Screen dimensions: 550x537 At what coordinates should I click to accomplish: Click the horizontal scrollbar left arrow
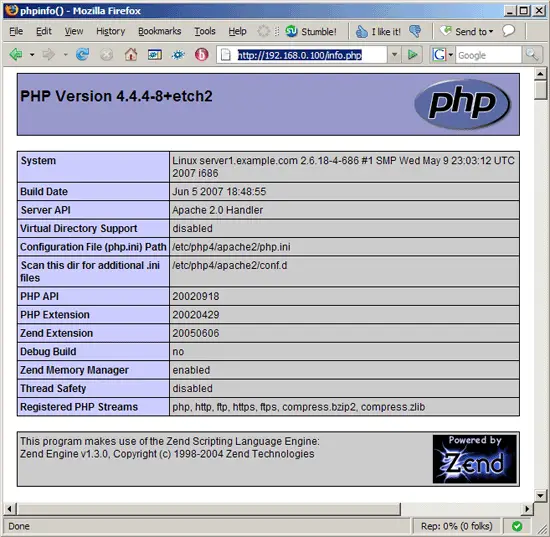pos(9,509)
